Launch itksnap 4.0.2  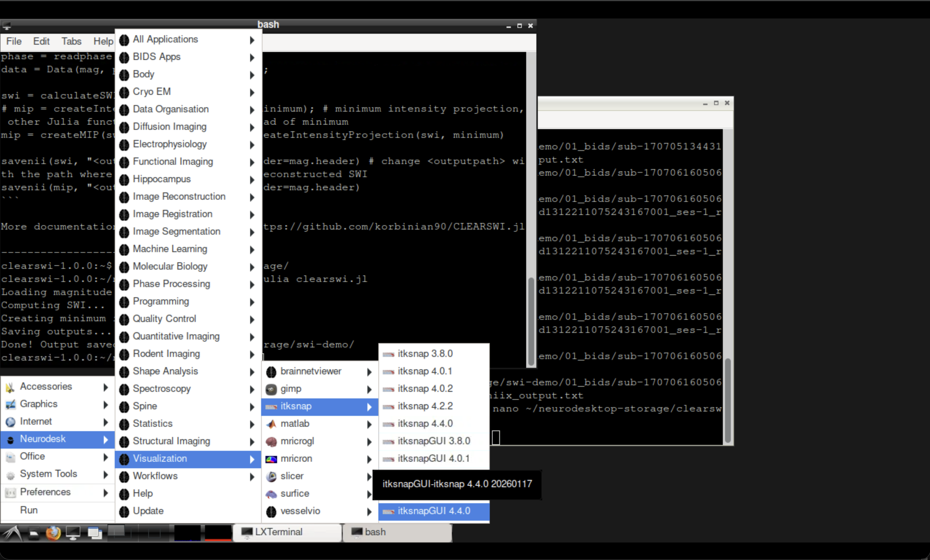click(434, 389)
